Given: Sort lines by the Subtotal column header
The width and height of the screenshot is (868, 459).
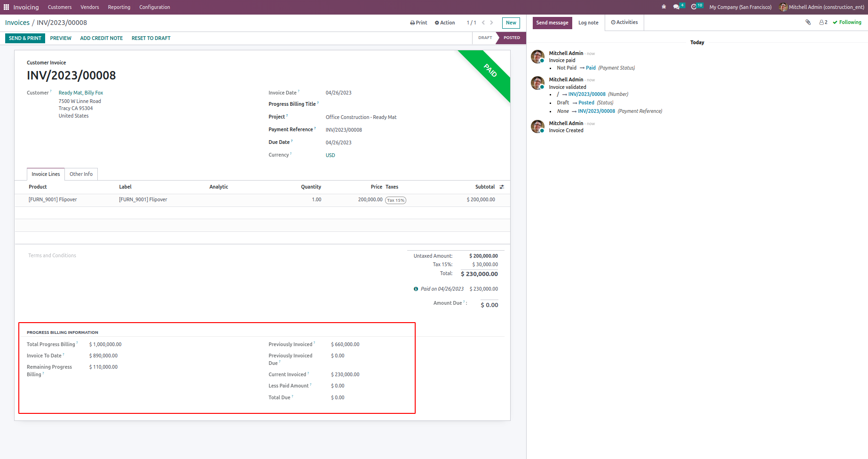Looking at the screenshot, I should point(485,187).
